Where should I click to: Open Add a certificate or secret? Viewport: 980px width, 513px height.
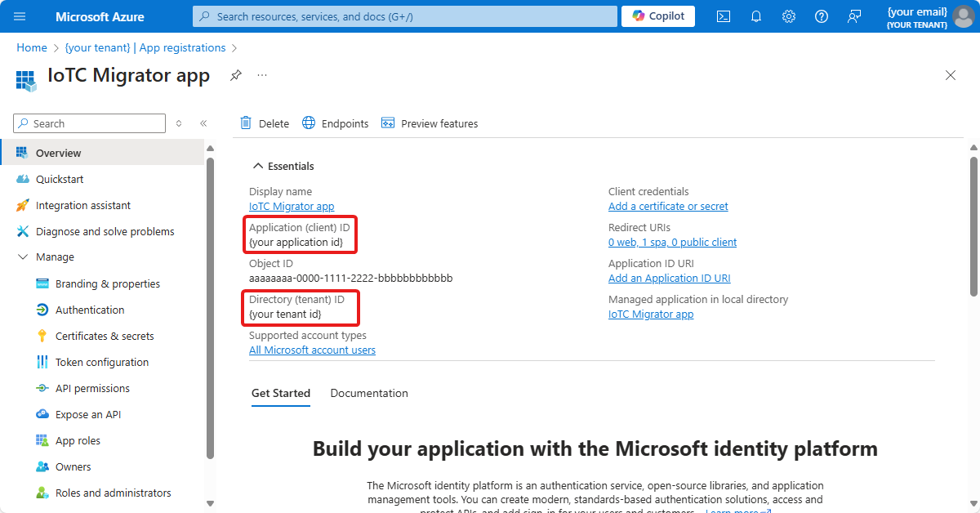click(x=668, y=206)
